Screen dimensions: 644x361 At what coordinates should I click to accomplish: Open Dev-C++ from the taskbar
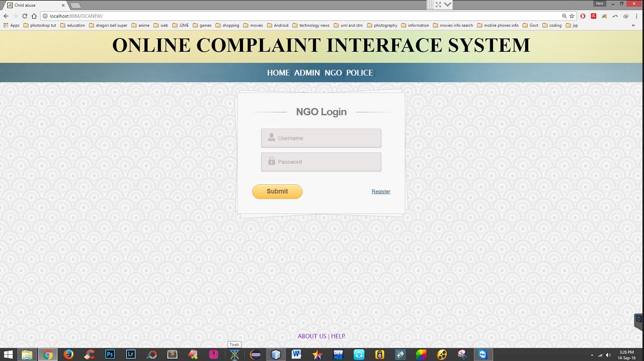point(338,354)
